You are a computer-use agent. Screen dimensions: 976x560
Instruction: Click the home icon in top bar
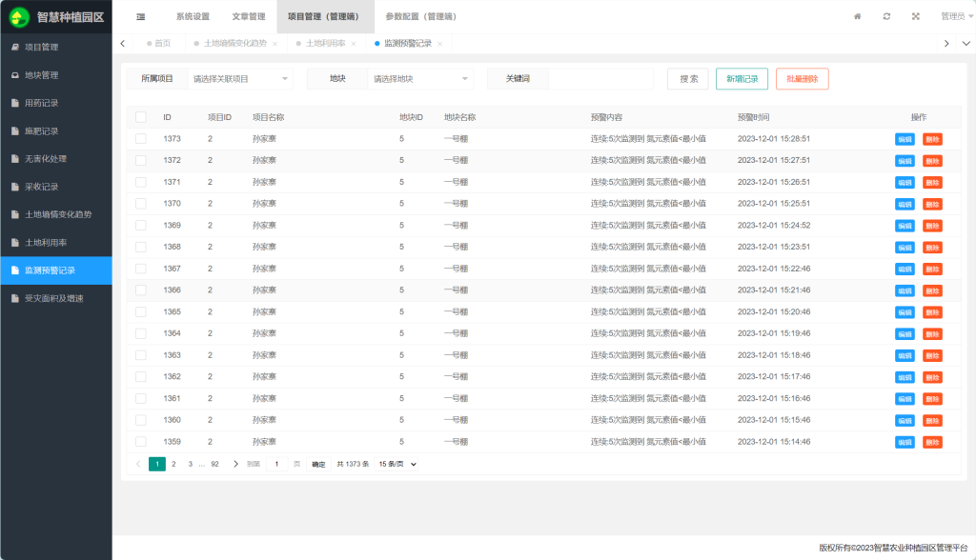857,16
